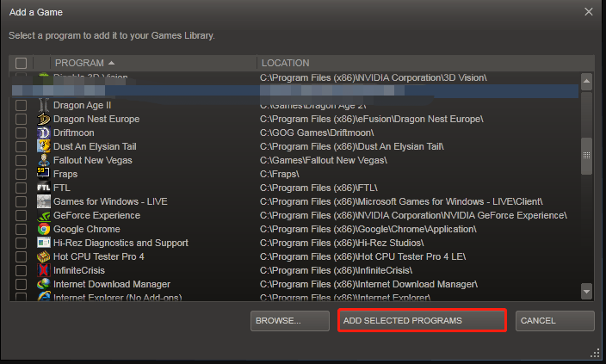Select the Internet Download Manager name
Viewport: 606px width, 364px height.
pos(112,284)
